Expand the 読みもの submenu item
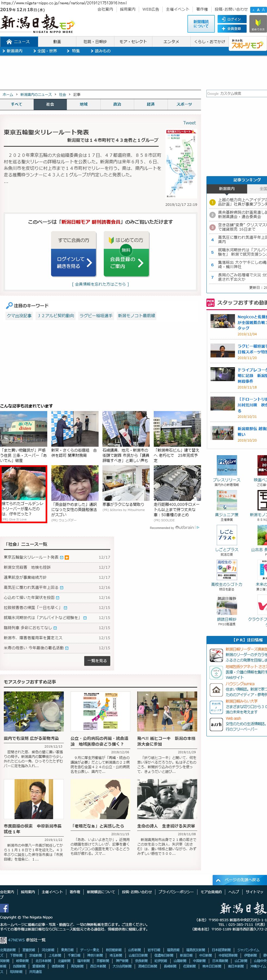 (x=101, y=51)
